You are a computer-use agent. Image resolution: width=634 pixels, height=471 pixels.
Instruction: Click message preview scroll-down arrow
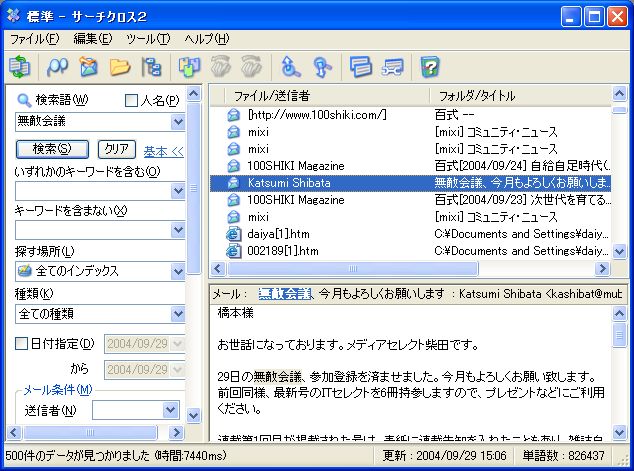click(619, 432)
